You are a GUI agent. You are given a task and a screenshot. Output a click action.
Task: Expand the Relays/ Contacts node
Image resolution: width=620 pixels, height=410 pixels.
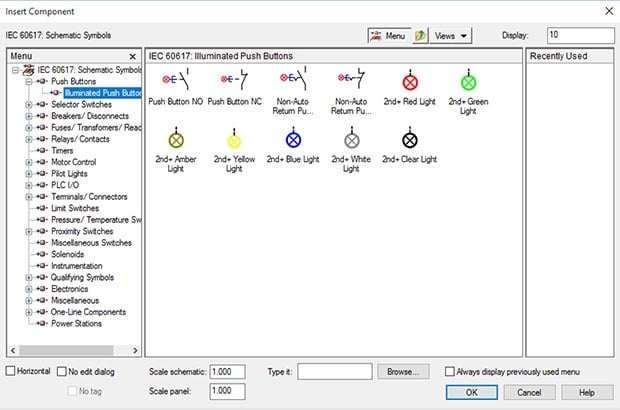[x=29, y=139]
